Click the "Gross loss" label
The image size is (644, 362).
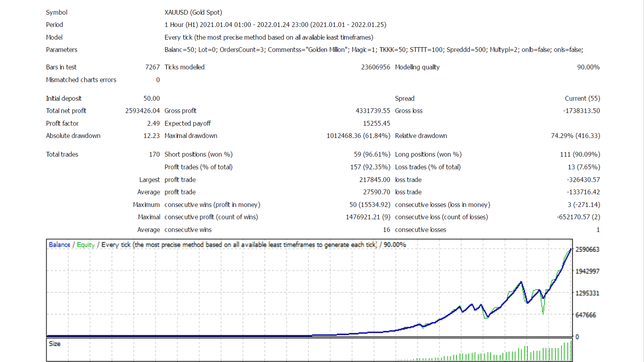(409, 111)
